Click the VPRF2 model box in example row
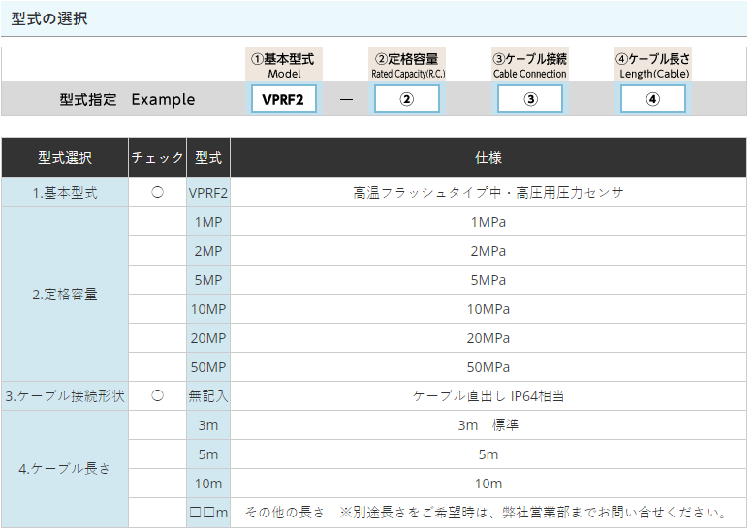Image resolution: width=756 pixels, height=532 pixels. click(283, 99)
